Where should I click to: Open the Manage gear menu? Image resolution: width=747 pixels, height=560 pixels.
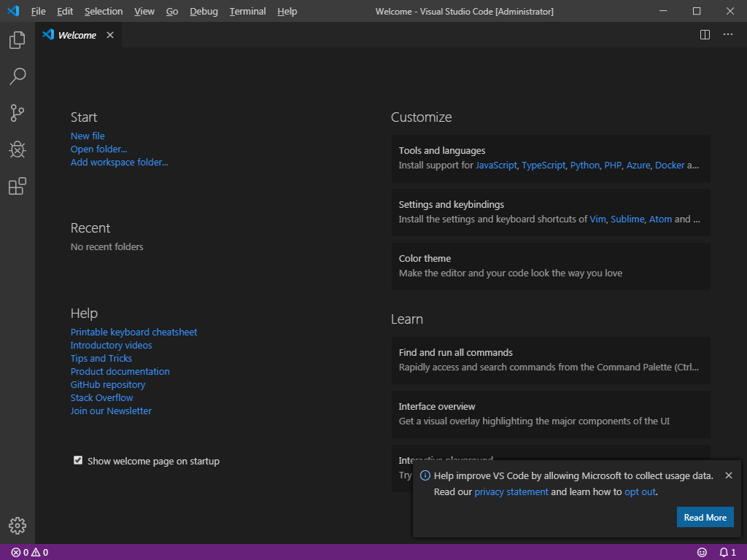18,526
